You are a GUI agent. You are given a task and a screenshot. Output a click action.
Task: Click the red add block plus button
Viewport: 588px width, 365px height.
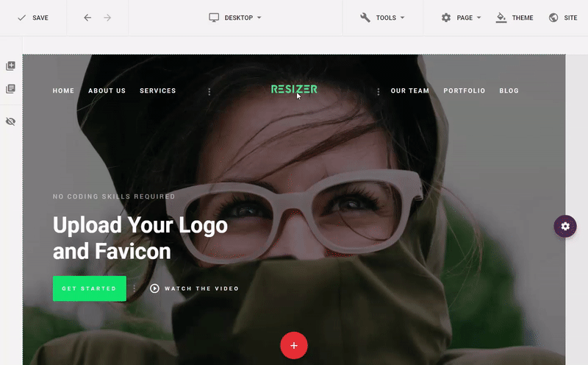(x=294, y=345)
